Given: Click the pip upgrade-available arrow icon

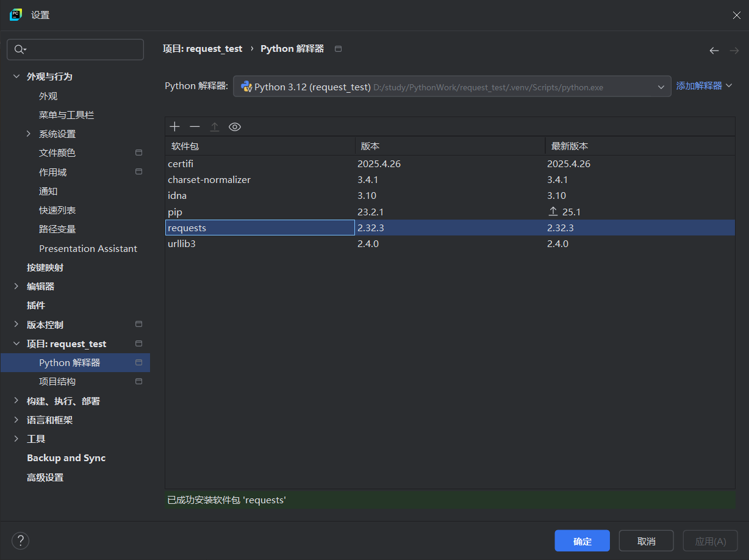Looking at the screenshot, I should 553,212.
